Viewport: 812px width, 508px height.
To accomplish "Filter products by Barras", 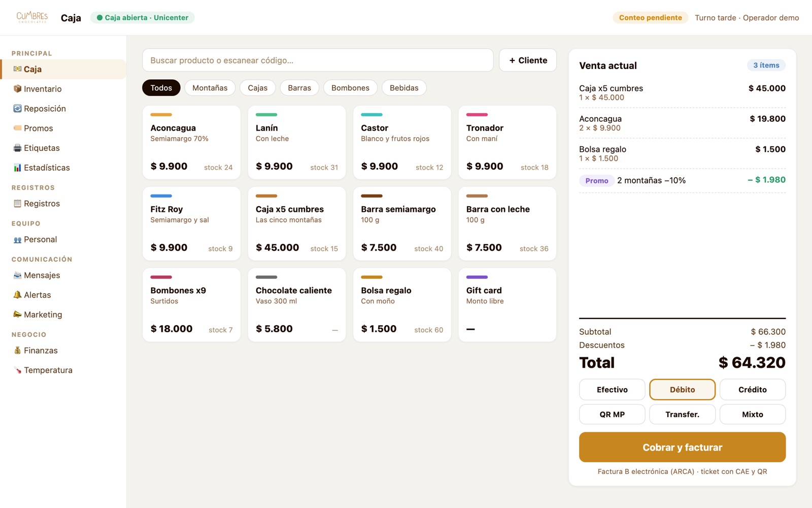I will [x=299, y=88].
